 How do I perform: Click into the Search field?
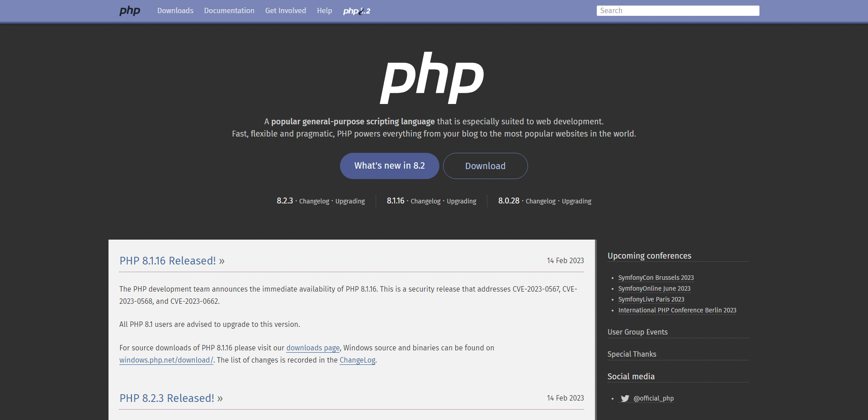tap(677, 10)
